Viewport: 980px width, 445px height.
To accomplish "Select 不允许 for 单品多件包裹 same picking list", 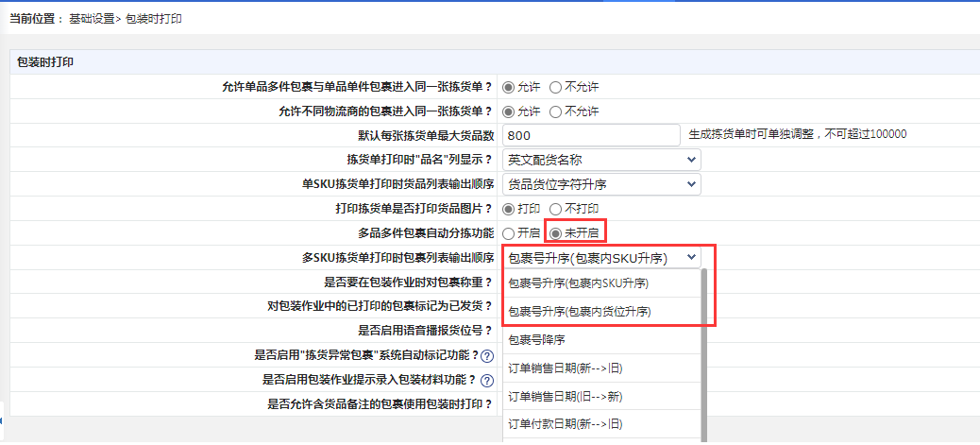I will [x=555, y=87].
